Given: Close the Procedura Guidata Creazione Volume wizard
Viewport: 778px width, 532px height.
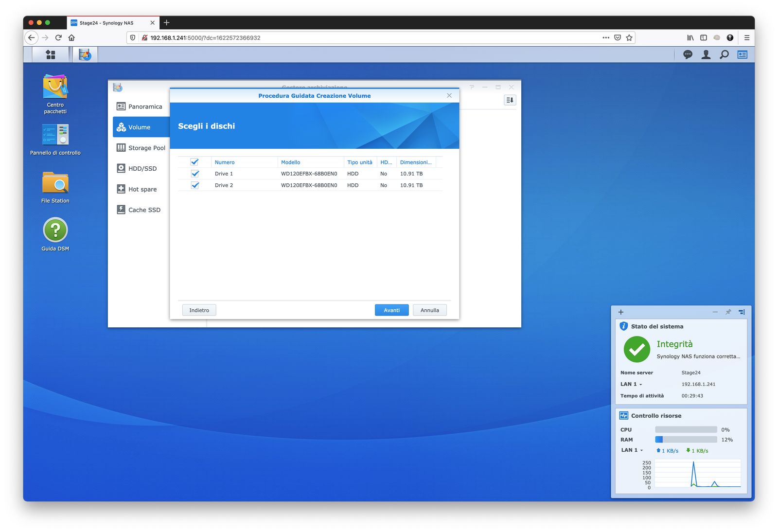Looking at the screenshot, I should click(449, 96).
